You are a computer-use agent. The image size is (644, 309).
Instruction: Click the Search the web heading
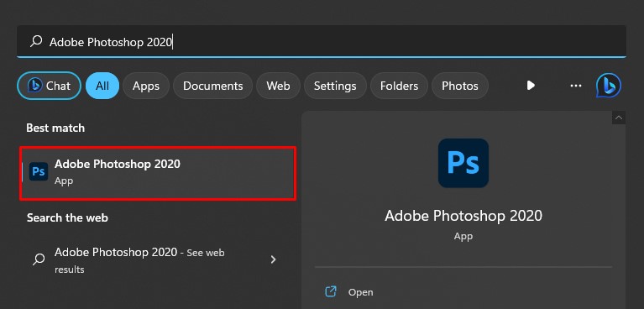pyautogui.click(x=67, y=217)
